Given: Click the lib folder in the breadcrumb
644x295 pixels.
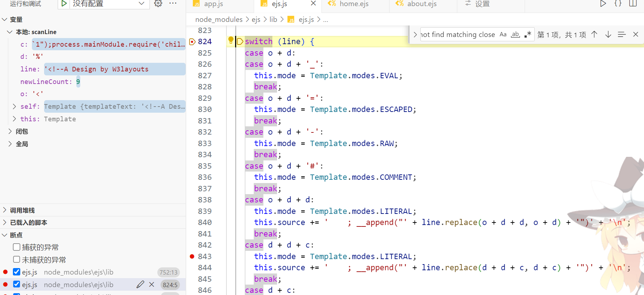Looking at the screenshot, I should 273,19.
